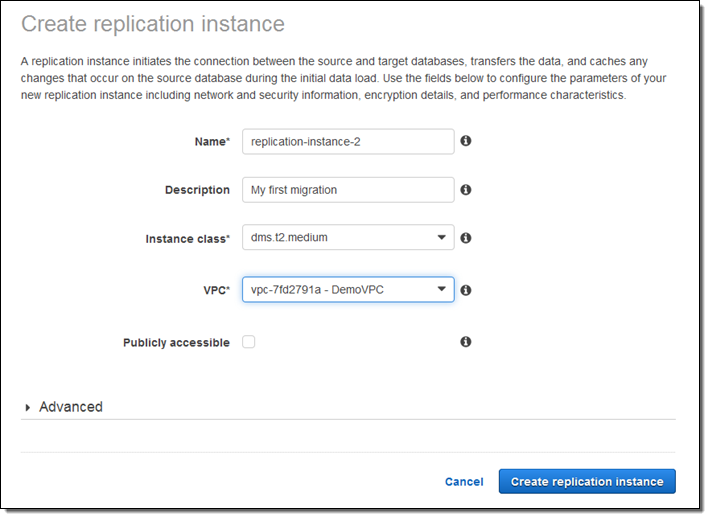This screenshot has width=710, height=519.
Task: Focus the Name field containing replication-instance-2
Action: pyautogui.click(x=347, y=141)
